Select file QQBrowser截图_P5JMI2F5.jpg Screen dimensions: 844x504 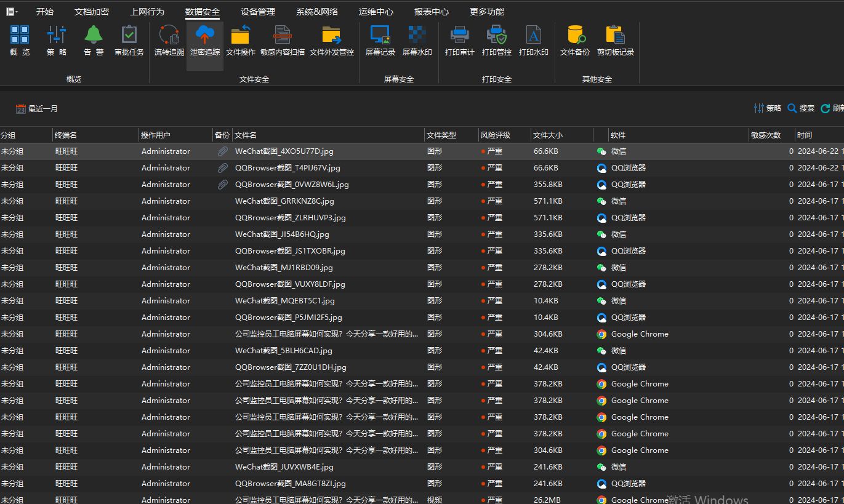point(289,318)
